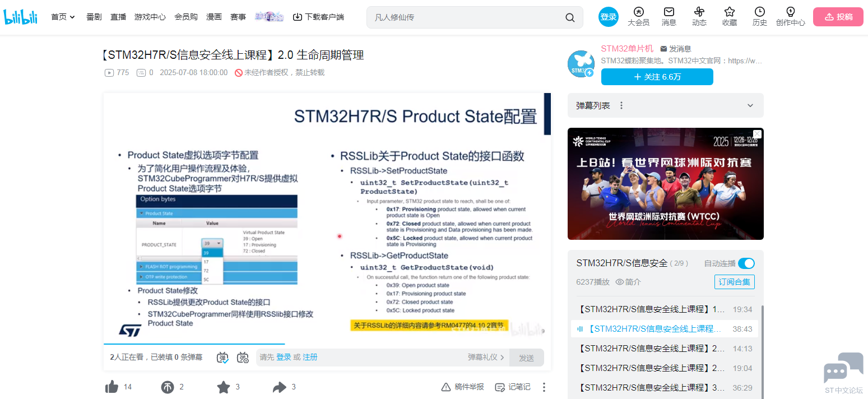Click 订阅合集 subscribe button

coord(735,282)
